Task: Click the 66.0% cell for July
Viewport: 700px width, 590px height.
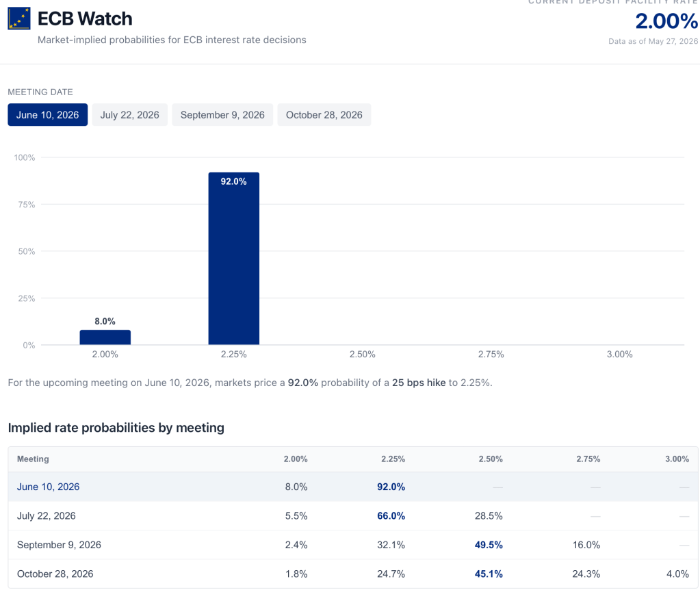Action: (391, 516)
